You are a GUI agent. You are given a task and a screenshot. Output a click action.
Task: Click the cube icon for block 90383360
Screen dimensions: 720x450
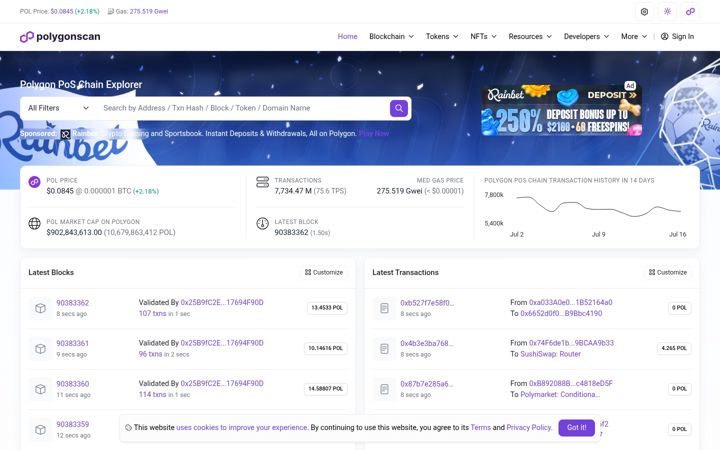(x=40, y=389)
